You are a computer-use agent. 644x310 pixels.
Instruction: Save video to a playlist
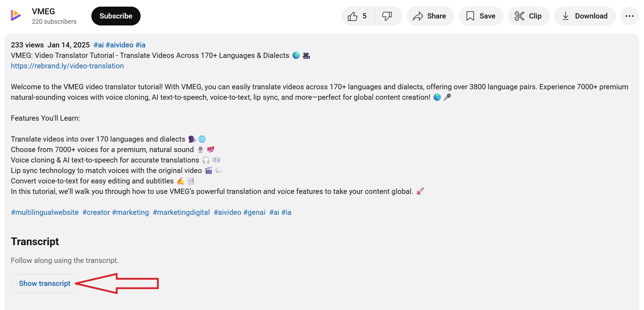tap(481, 16)
